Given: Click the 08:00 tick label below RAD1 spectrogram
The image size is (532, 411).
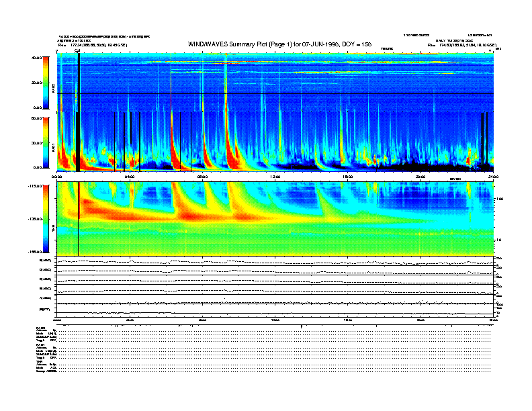Looking at the screenshot, I should tap(202, 177).
